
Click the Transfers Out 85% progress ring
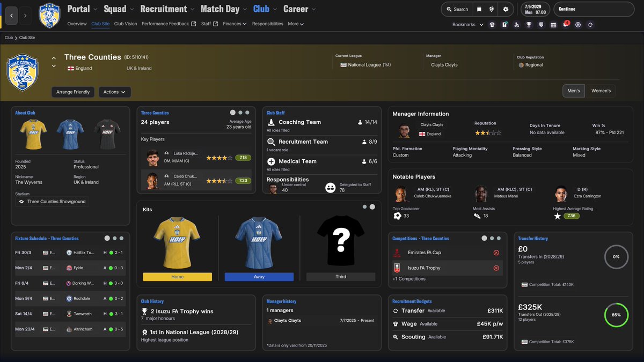[616, 315]
